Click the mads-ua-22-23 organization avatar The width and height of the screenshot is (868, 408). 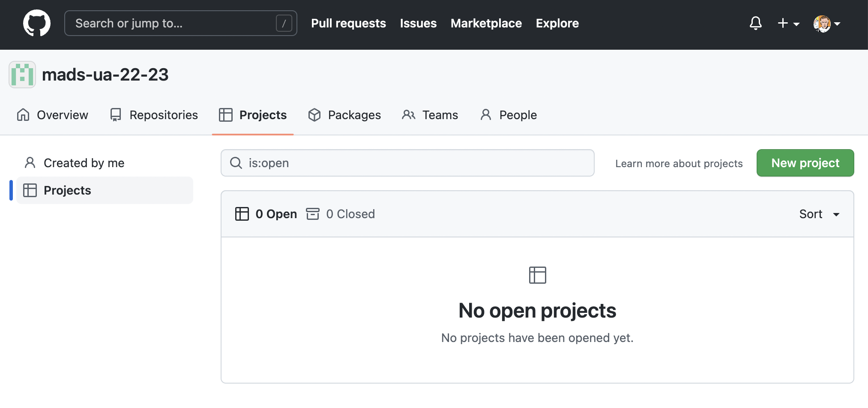[x=22, y=75]
